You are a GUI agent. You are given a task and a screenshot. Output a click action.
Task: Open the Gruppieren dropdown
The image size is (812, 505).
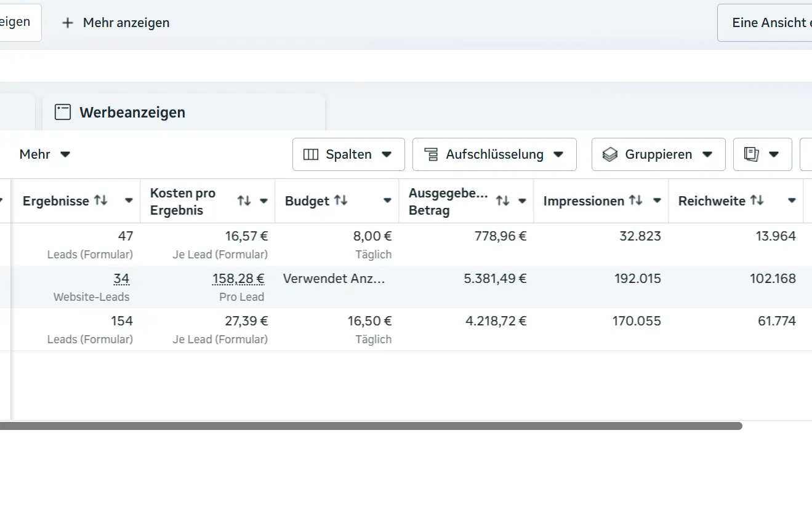(658, 154)
